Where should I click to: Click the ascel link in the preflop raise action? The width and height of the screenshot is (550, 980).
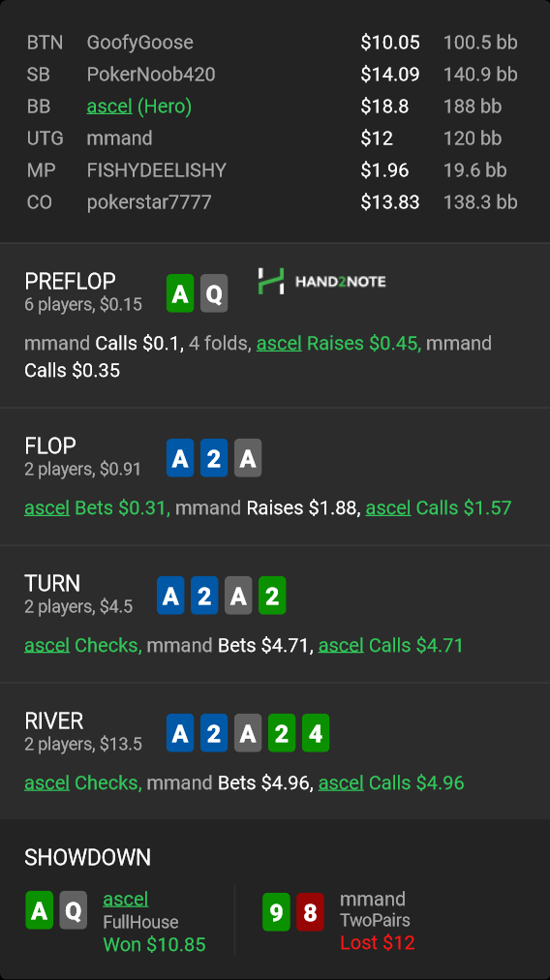(279, 343)
